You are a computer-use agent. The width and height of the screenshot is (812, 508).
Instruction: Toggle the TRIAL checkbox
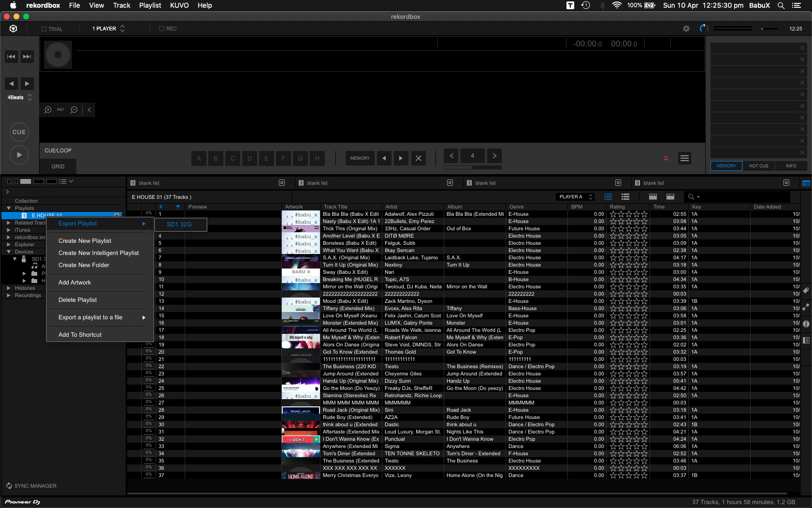click(44, 29)
